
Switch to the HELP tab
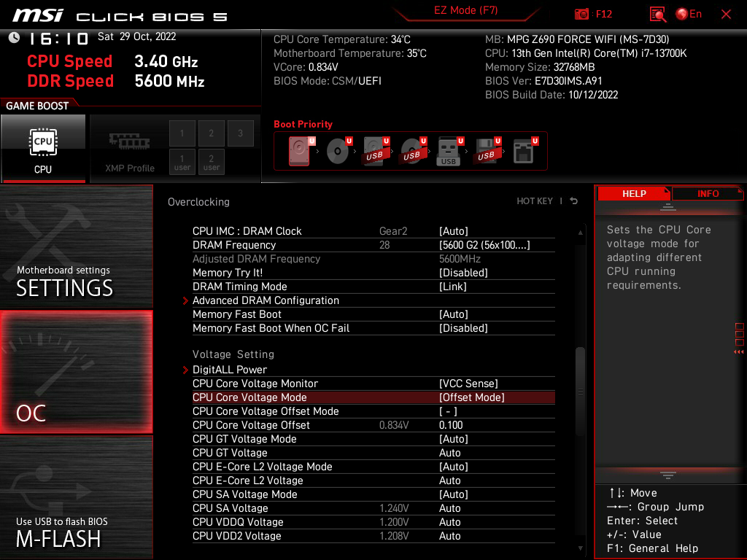pos(633,193)
